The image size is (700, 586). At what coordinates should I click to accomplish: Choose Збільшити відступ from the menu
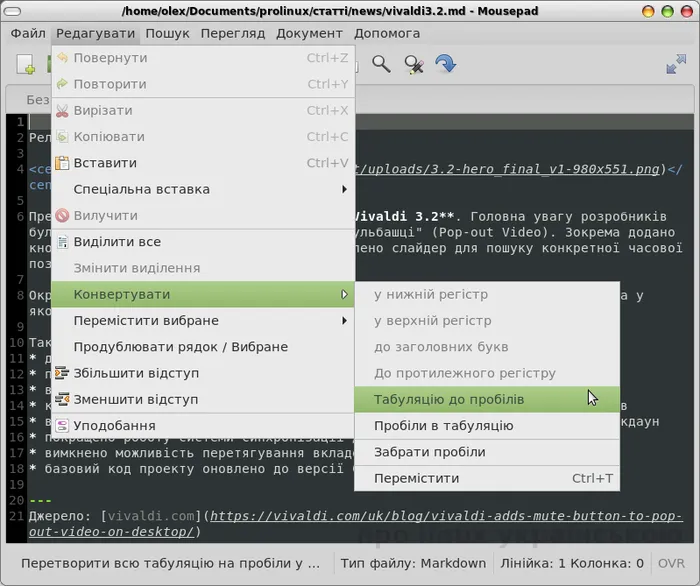(203, 373)
